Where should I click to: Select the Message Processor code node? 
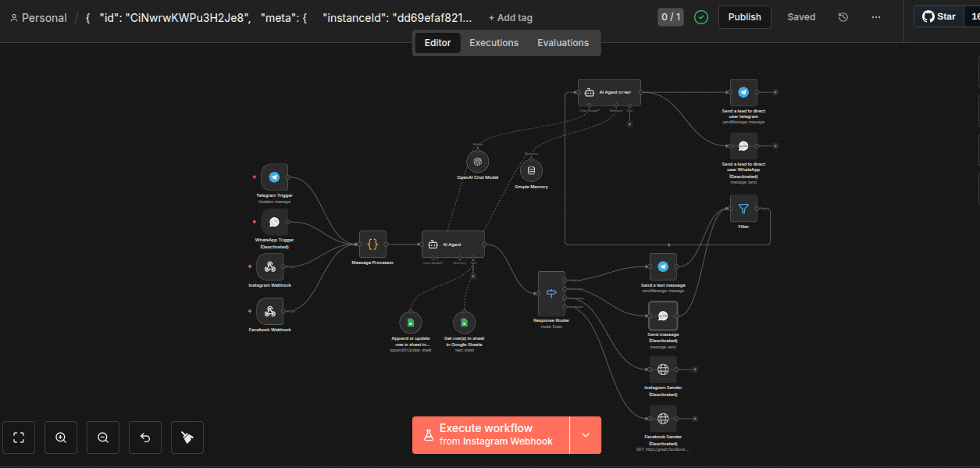click(x=372, y=245)
